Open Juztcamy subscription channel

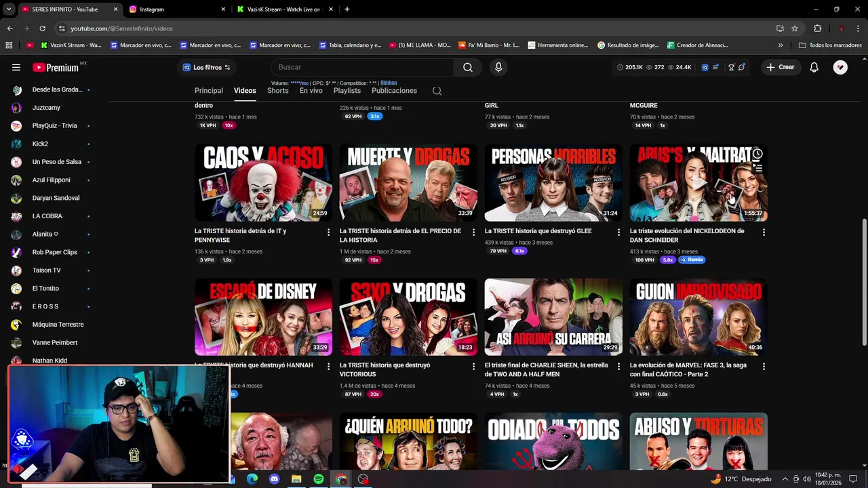[x=46, y=108]
